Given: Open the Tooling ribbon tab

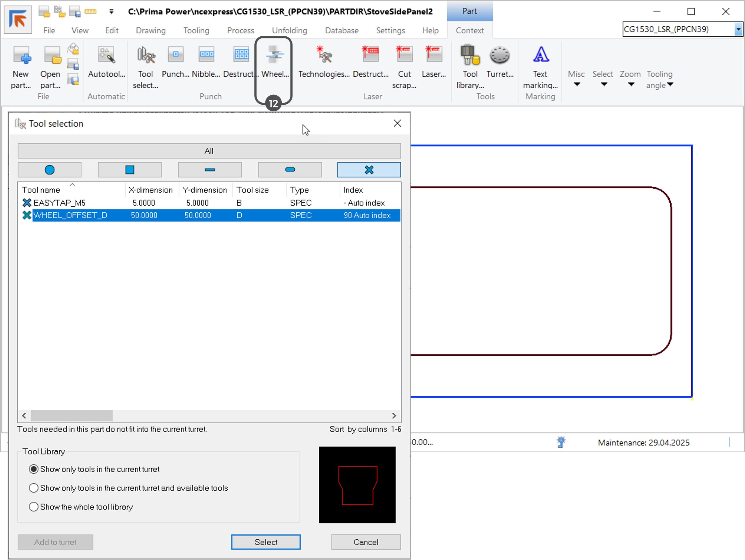Looking at the screenshot, I should coord(196,30).
